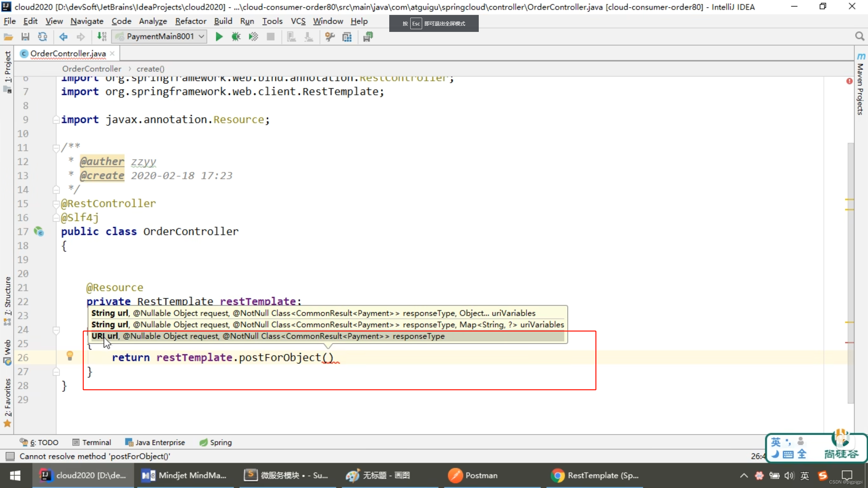Viewport: 868px width, 488px height.
Task: Run PaymentMain8001 with the green play icon
Action: [x=219, y=37]
